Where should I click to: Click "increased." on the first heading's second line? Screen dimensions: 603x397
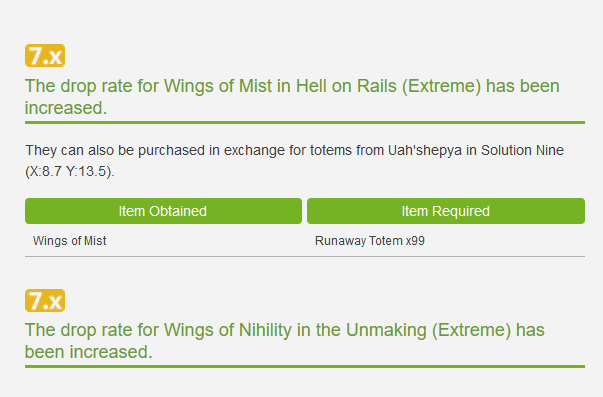click(x=66, y=108)
